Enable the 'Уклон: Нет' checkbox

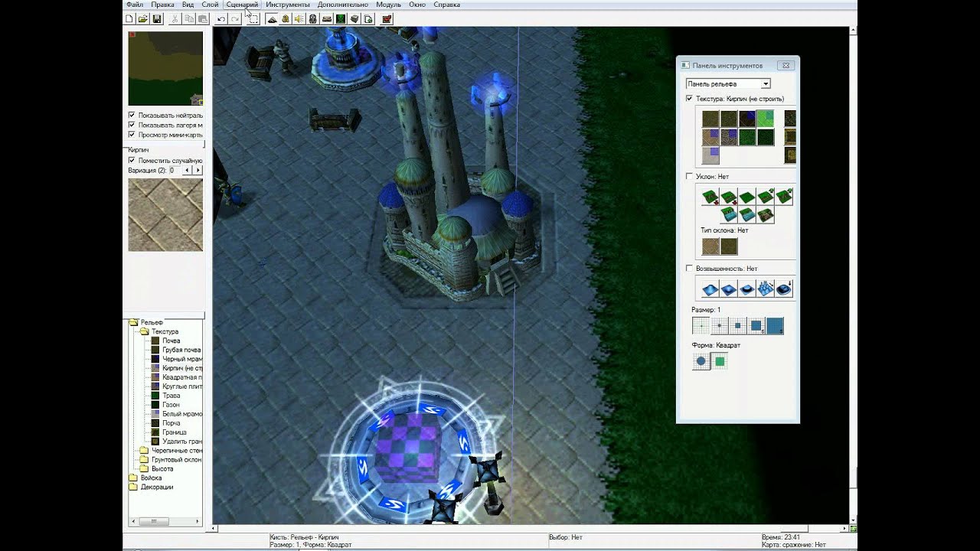tap(689, 177)
